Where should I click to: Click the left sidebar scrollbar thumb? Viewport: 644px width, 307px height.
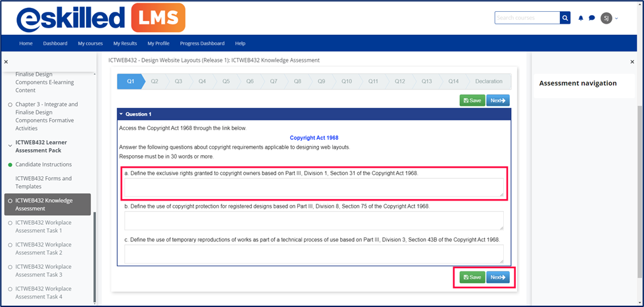click(95, 257)
